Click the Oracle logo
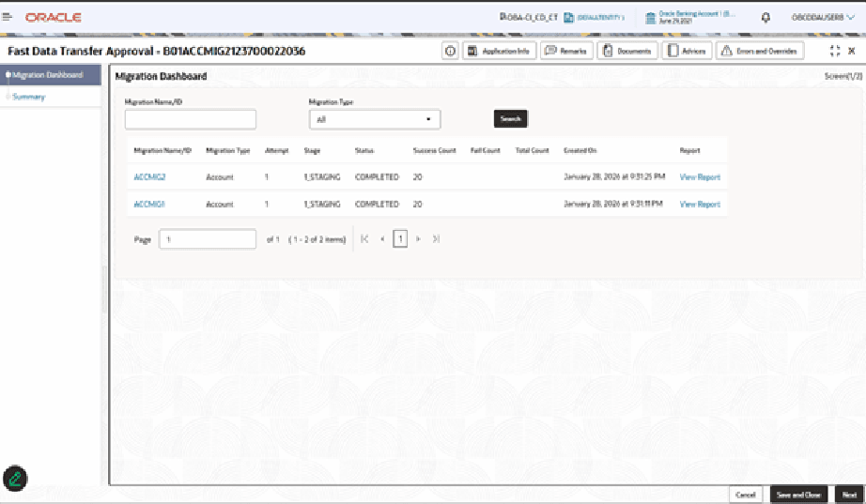 click(x=53, y=18)
